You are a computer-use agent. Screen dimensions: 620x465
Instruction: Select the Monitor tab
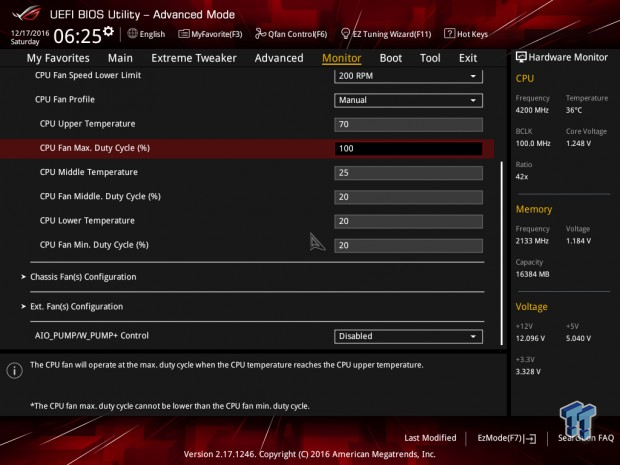point(342,58)
